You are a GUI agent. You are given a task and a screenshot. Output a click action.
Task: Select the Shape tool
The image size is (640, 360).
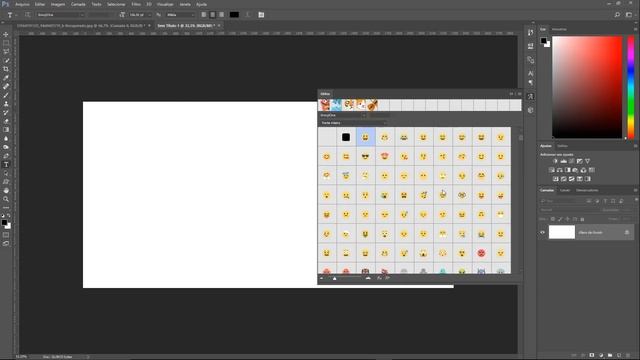click(x=6, y=182)
